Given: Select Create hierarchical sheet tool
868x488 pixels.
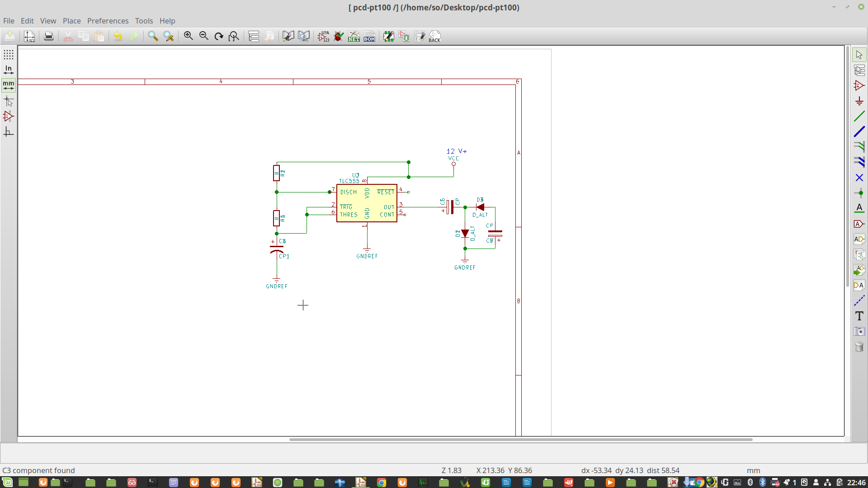Looking at the screenshot, I should 859,254.
